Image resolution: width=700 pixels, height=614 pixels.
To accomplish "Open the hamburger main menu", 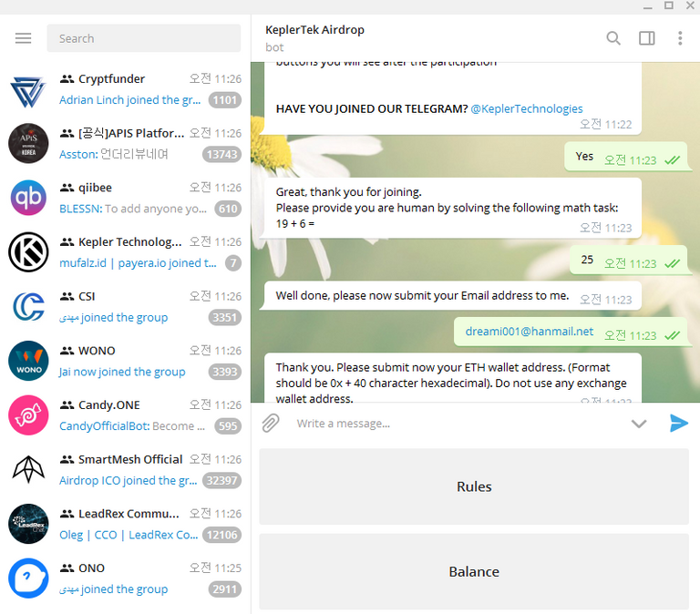I will 23,38.
